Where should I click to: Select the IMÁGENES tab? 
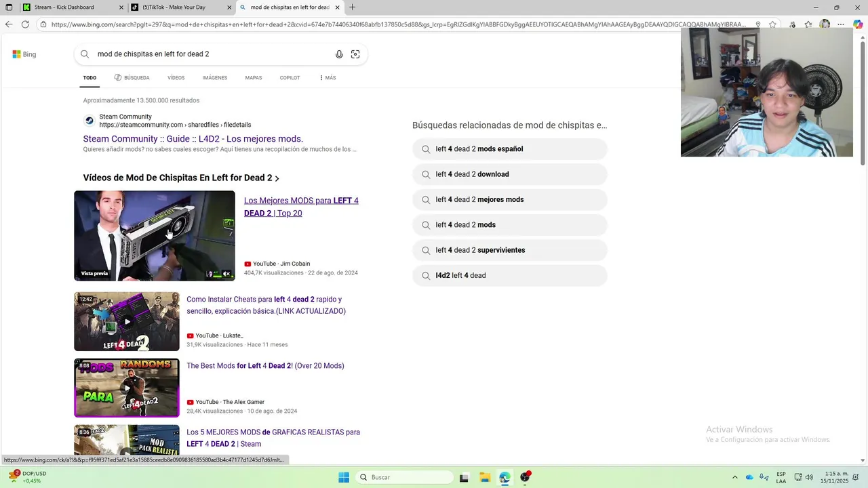(214, 78)
